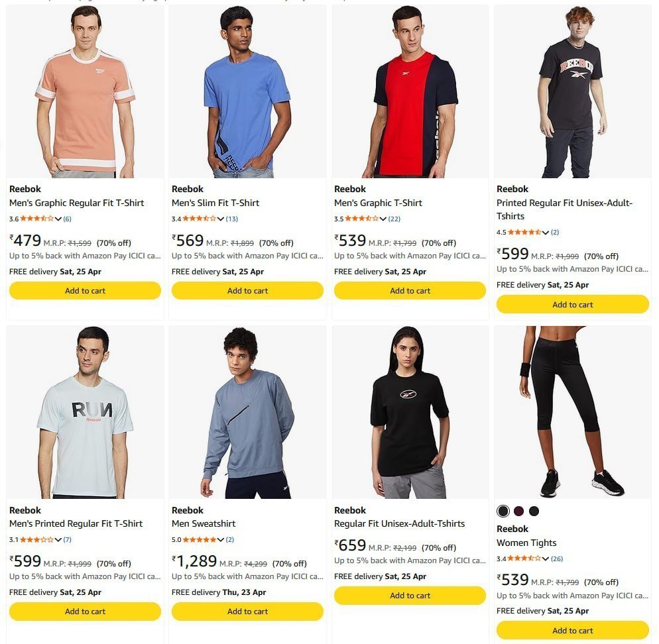The height and width of the screenshot is (644, 659).
Task: Click star rating of Men's Graphic Regular Fit T-Shirt
Action: pyautogui.click(x=37, y=219)
